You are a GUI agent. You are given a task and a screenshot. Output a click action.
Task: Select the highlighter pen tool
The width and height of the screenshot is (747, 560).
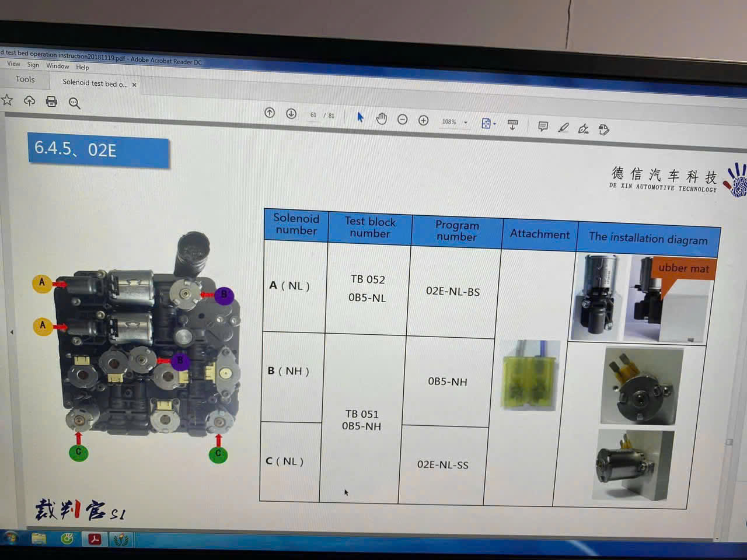[x=563, y=127]
